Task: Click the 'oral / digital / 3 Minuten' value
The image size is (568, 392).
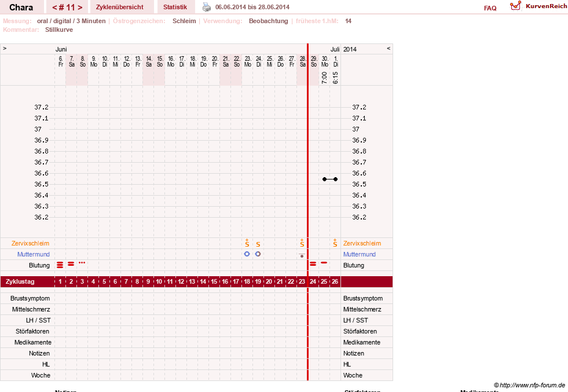Action: point(71,21)
